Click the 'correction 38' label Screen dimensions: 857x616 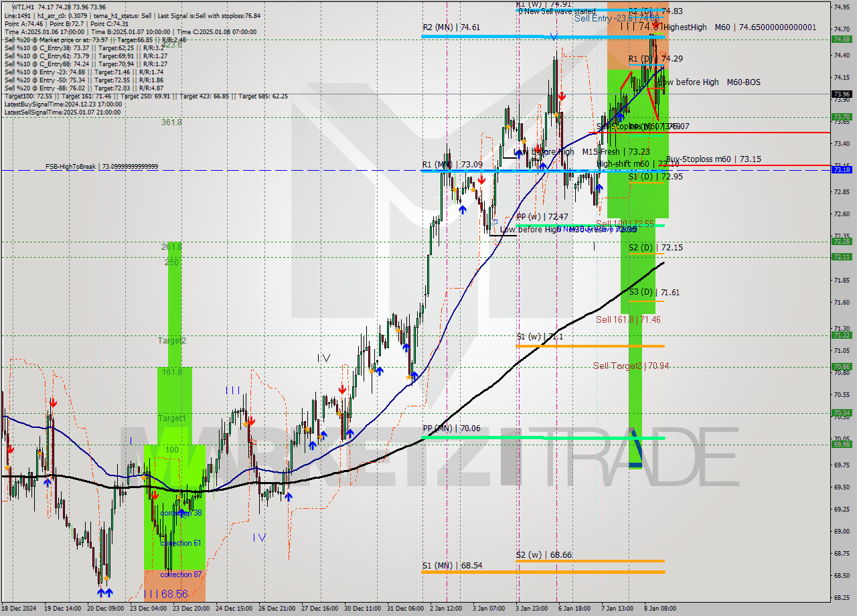click(x=181, y=513)
